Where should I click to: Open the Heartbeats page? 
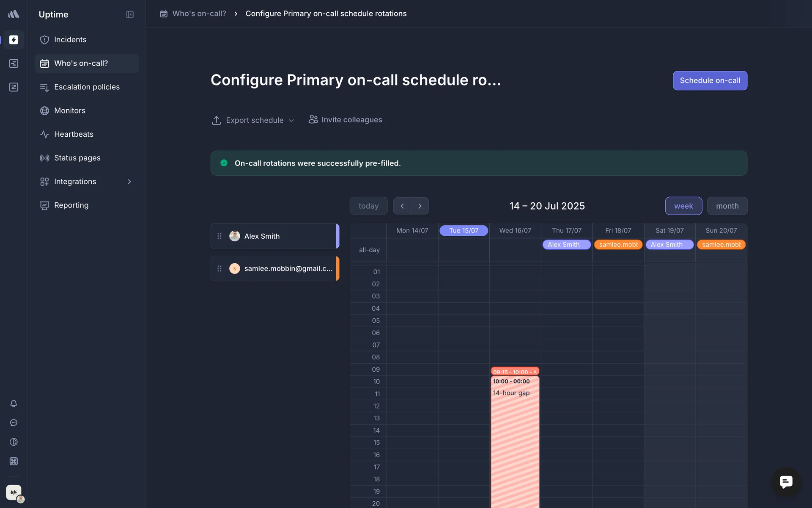74,134
